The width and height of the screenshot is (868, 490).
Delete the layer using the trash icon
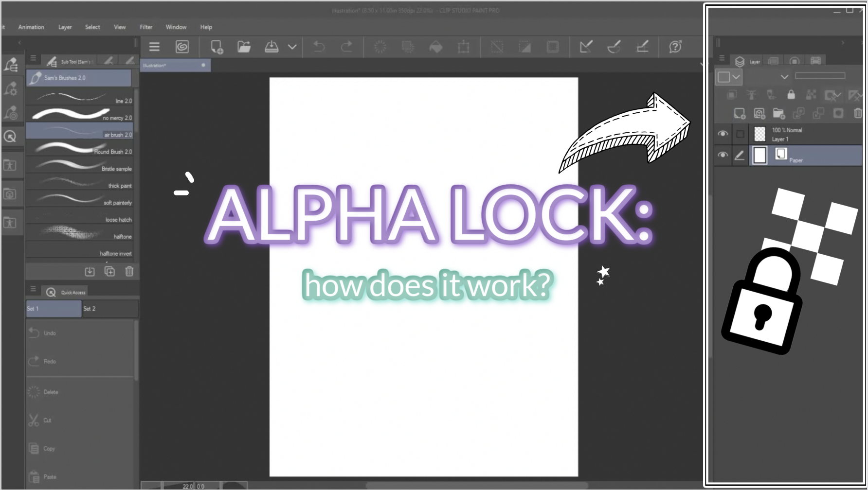click(857, 113)
